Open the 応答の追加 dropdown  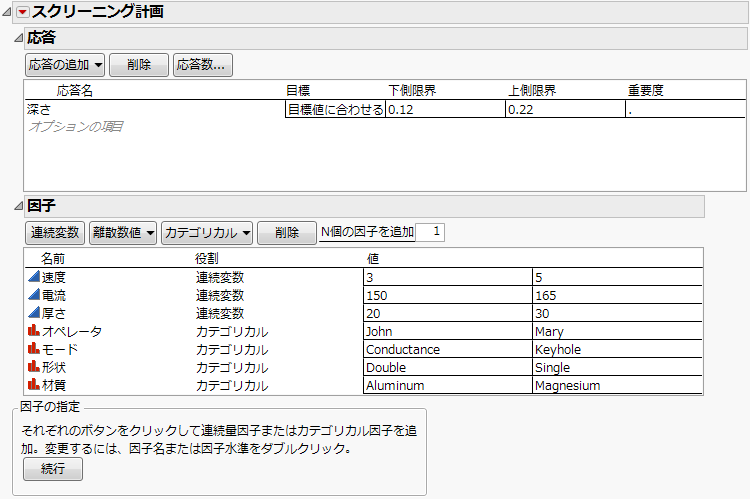65,65
